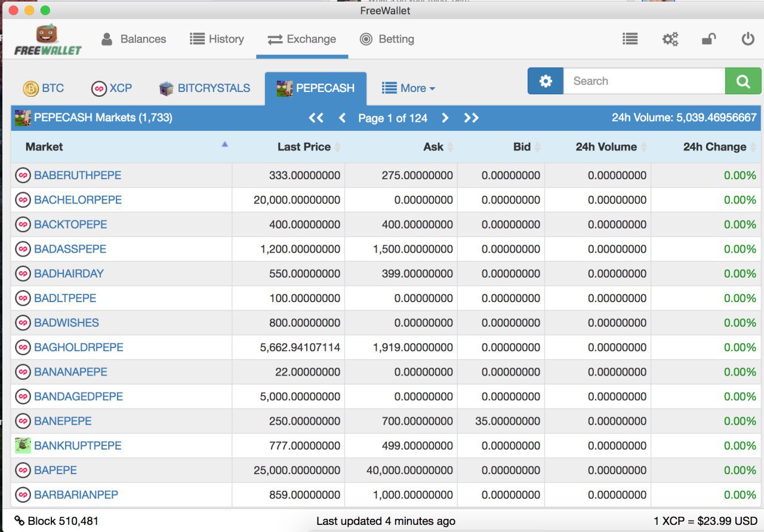
Task: Click BABERUTHPEPE asset icon
Action: [x=23, y=175]
